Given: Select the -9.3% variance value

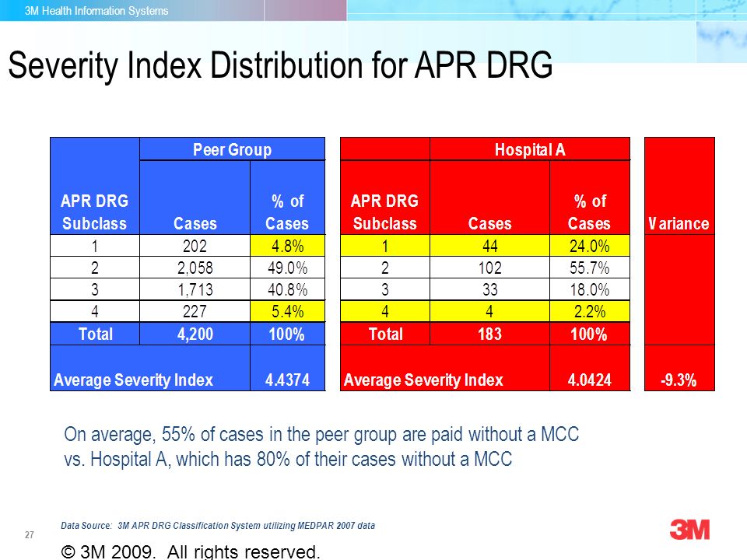Looking at the screenshot, I should click(679, 380).
